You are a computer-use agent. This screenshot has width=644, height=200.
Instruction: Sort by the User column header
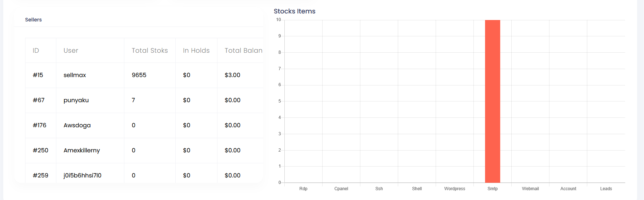coord(71,51)
